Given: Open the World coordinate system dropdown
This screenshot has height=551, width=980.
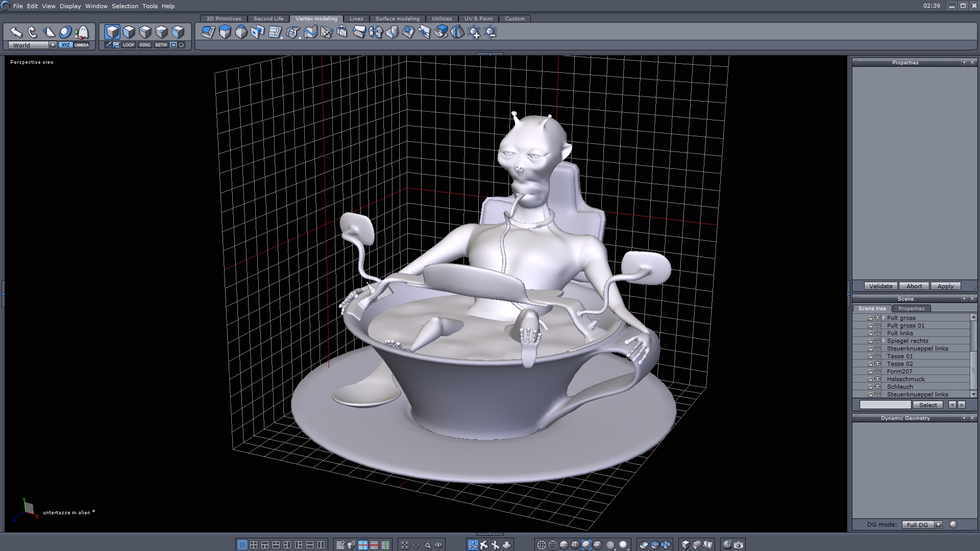Looking at the screenshot, I should pyautogui.click(x=53, y=45).
